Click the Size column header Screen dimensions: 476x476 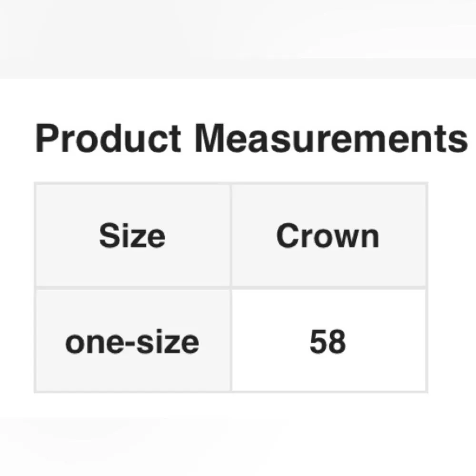point(132,236)
